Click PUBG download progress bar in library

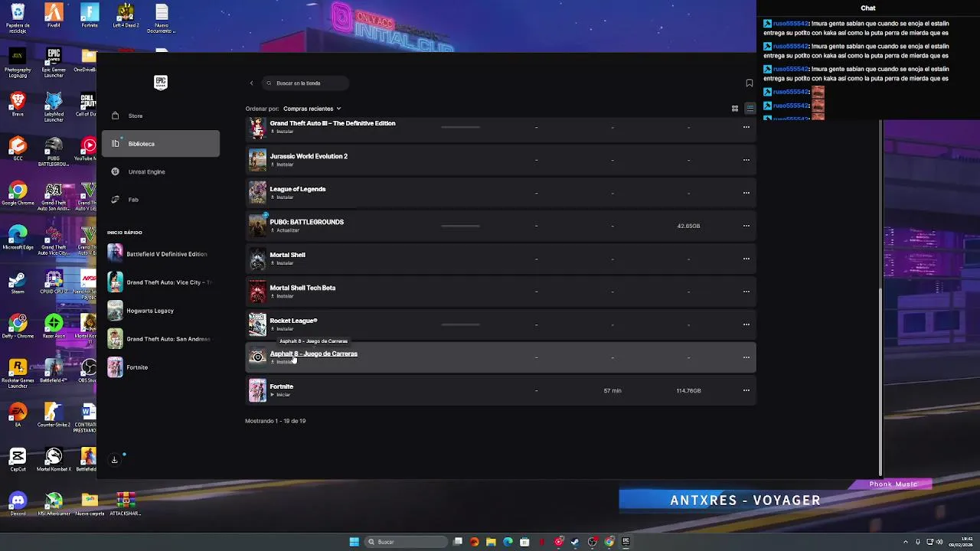click(461, 226)
